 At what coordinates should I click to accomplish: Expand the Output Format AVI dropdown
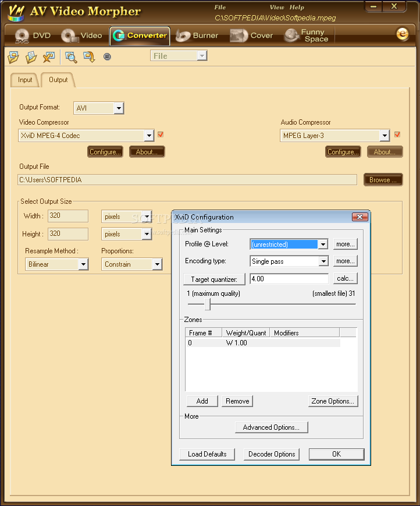[x=119, y=108]
